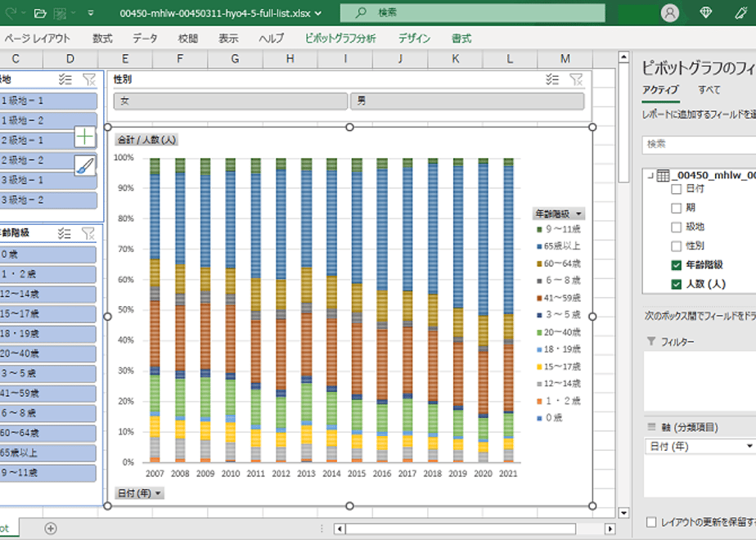Click the 41~59歳 legend color swatch
Screen dimensions: 756x540
tap(539, 299)
